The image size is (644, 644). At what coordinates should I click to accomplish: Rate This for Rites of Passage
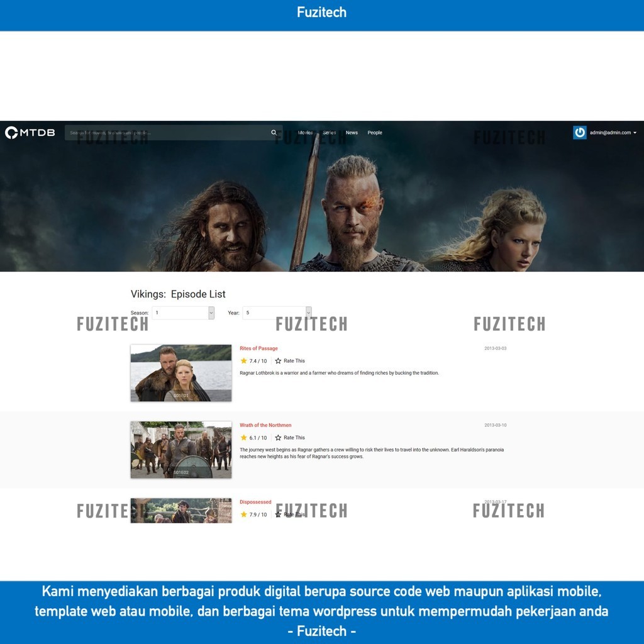[290, 361]
